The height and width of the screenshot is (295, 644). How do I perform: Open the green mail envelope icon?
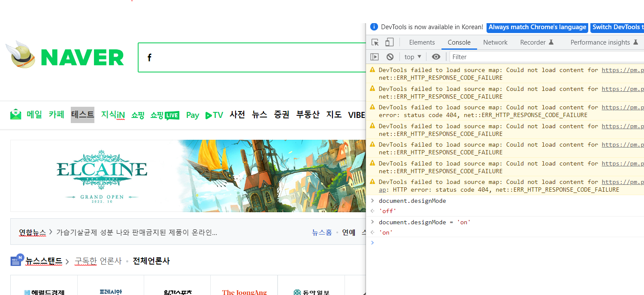click(16, 114)
